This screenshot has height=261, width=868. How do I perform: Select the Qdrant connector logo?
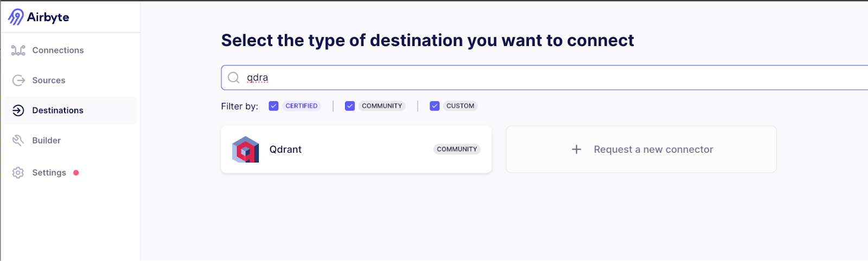click(246, 149)
